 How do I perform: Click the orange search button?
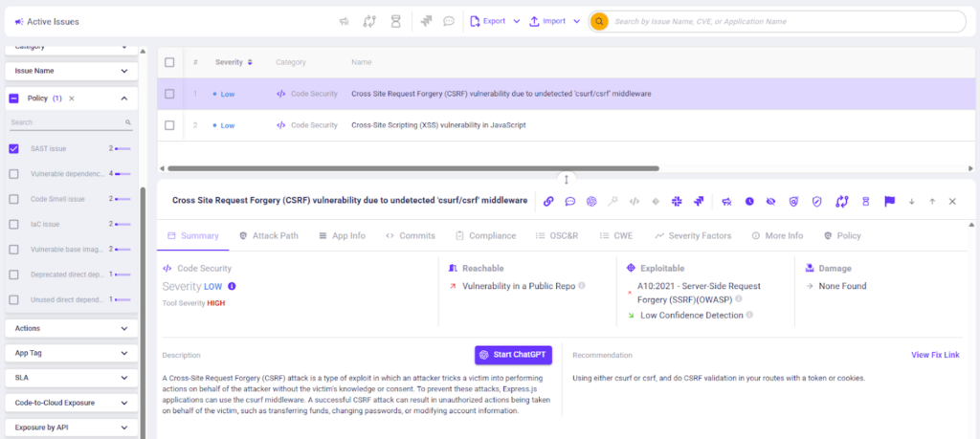tap(599, 21)
